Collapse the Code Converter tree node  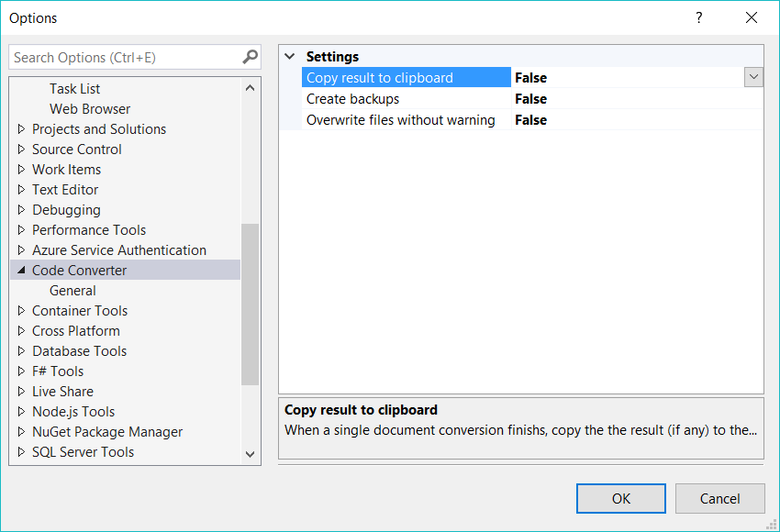(x=22, y=270)
